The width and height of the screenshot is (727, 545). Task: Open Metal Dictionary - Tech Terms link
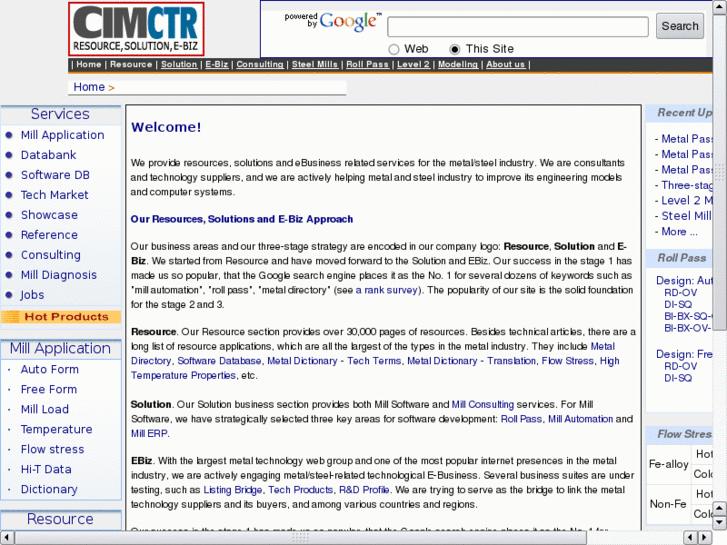334,361
